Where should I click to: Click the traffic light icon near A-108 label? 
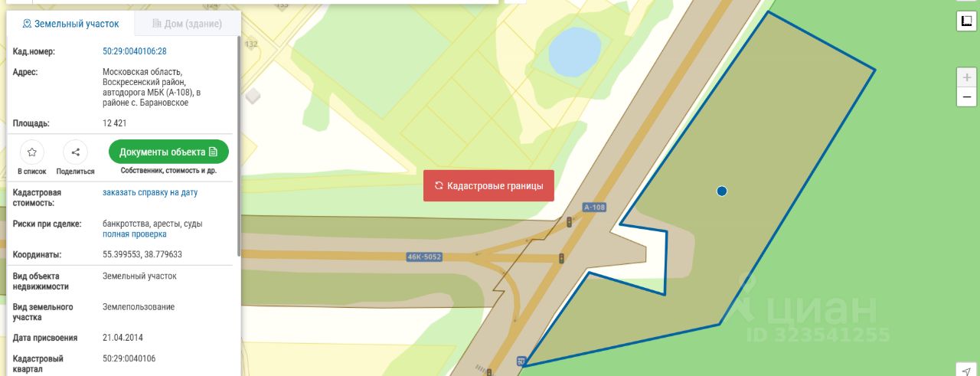(569, 222)
